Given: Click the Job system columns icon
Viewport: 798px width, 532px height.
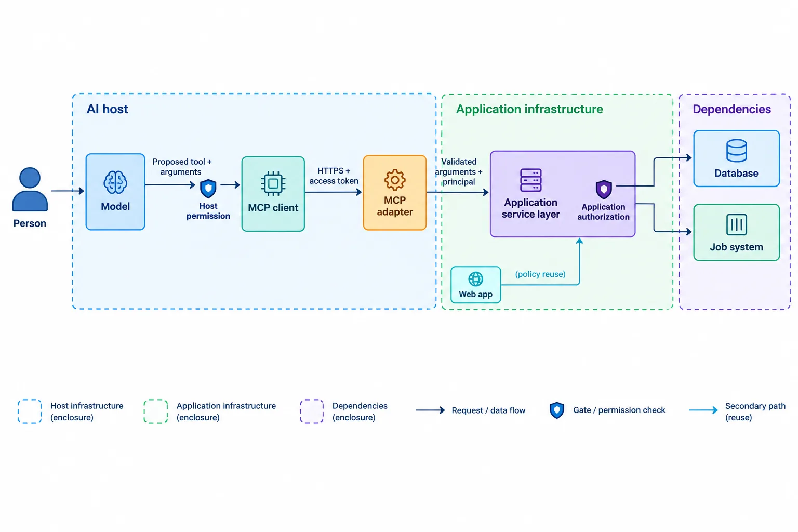Looking at the screenshot, I should tap(737, 225).
